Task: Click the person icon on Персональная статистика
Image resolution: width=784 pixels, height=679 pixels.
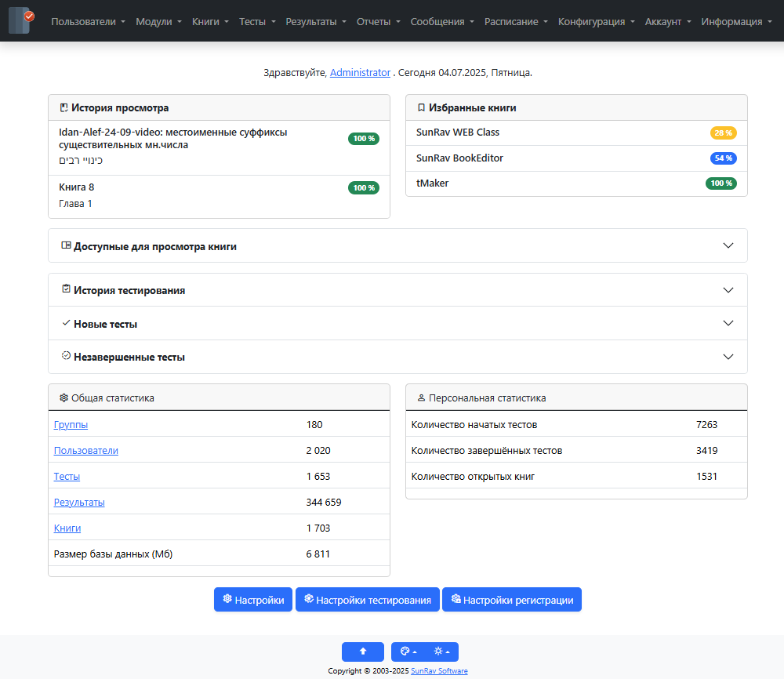Action: click(x=419, y=398)
